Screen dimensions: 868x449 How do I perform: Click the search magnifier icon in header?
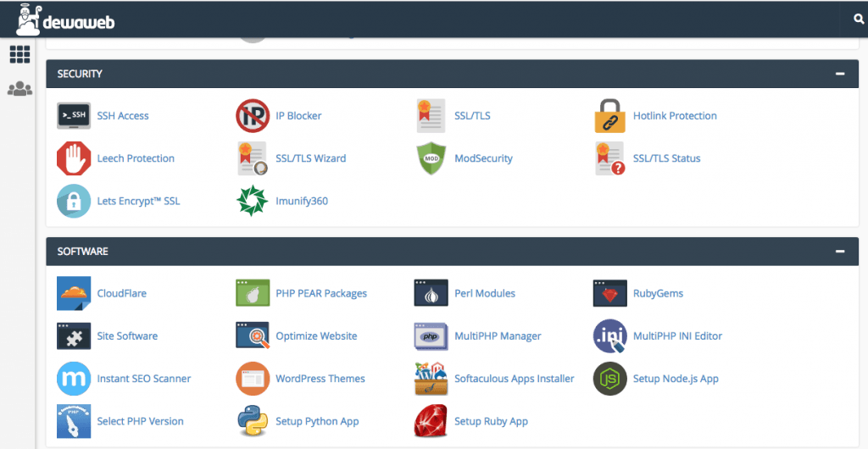pos(859,19)
